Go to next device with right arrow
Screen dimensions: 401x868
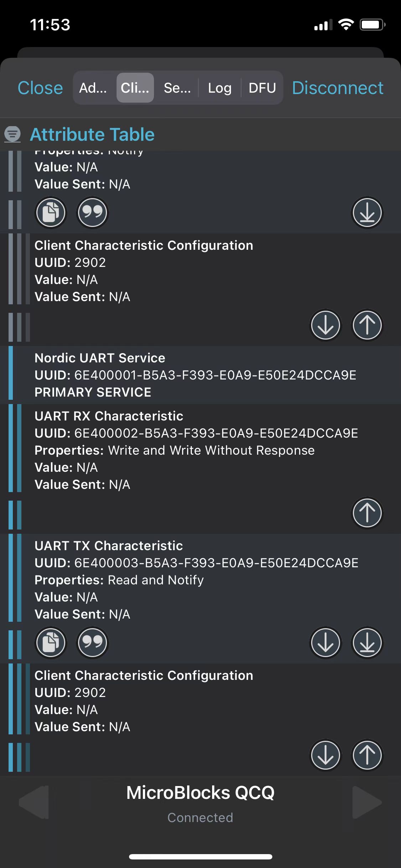(x=367, y=802)
